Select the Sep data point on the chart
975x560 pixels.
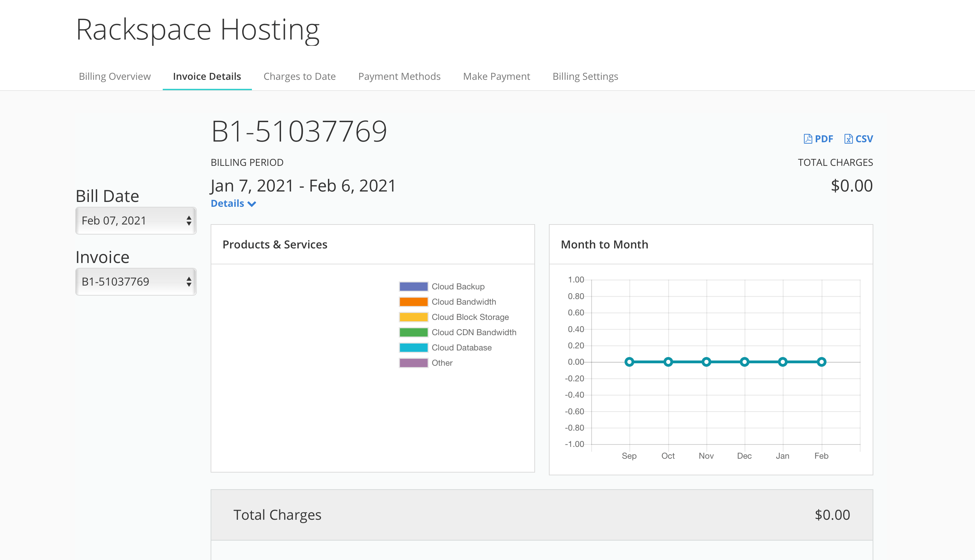pyautogui.click(x=629, y=362)
